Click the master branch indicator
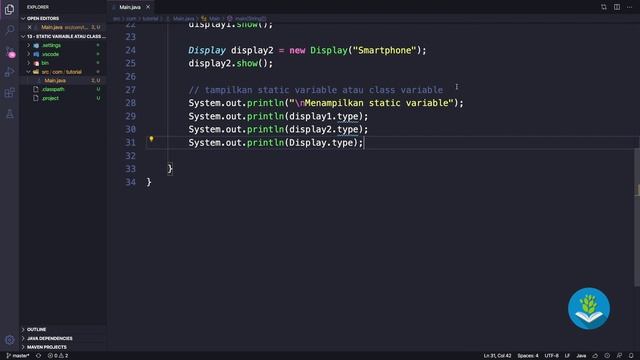Image resolution: width=640 pixels, height=360 pixels. pos(18,356)
